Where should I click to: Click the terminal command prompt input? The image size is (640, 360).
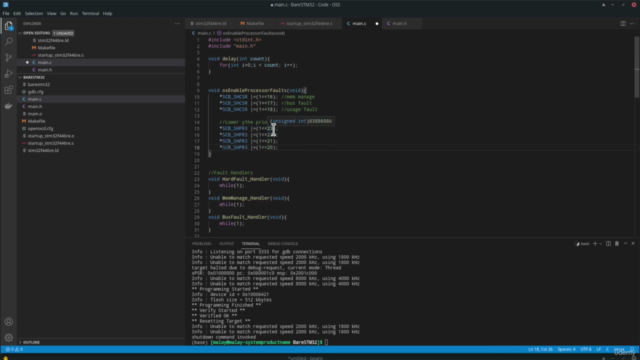pyautogui.click(x=326, y=342)
